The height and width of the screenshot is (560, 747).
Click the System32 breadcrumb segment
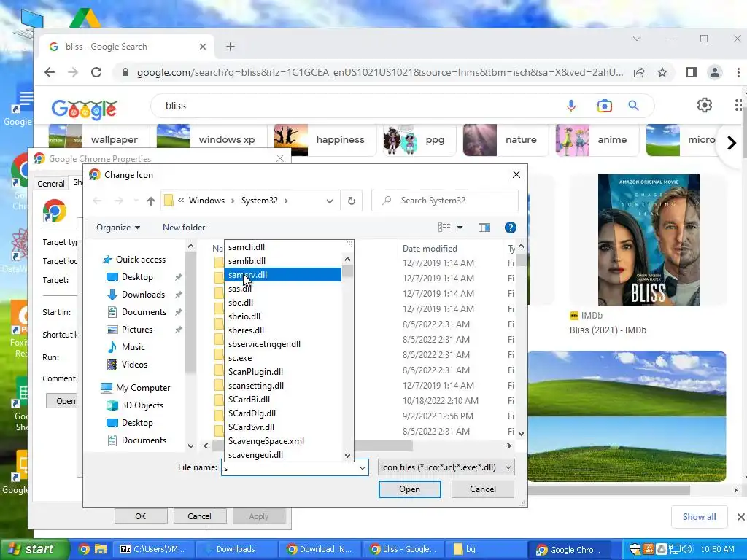coord(259,201)
